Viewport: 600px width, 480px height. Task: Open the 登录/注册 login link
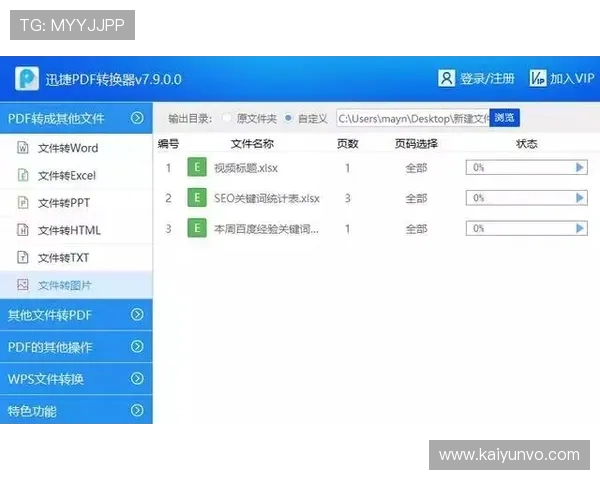[487, 78]
